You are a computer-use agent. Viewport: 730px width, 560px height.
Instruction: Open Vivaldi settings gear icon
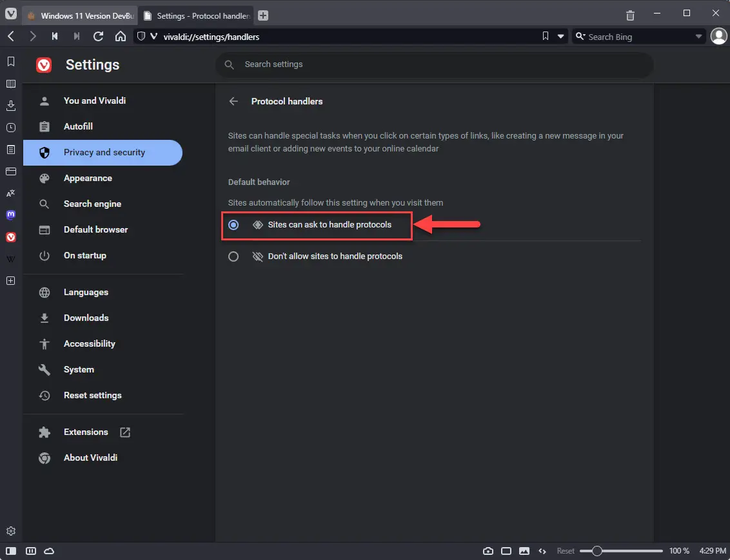11,531
